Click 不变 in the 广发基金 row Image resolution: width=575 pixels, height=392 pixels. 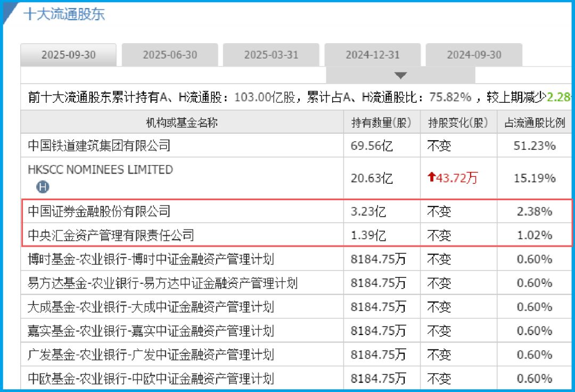(x=439, y=355)
